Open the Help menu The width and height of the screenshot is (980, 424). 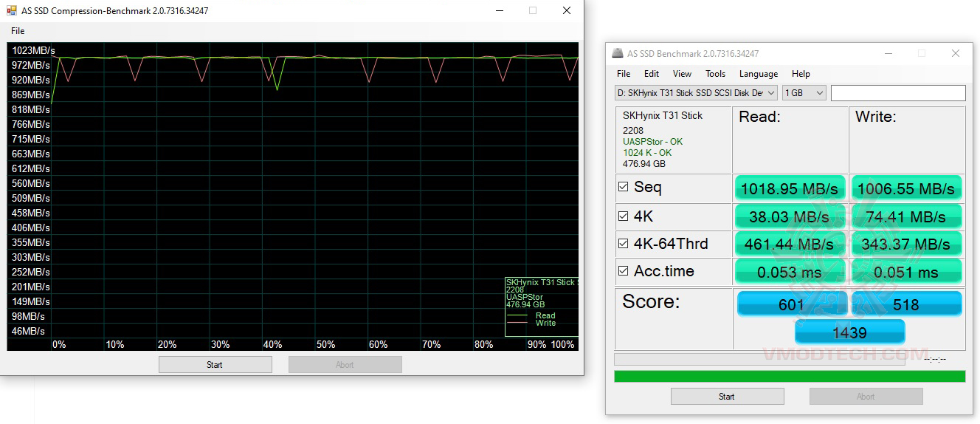801,74
